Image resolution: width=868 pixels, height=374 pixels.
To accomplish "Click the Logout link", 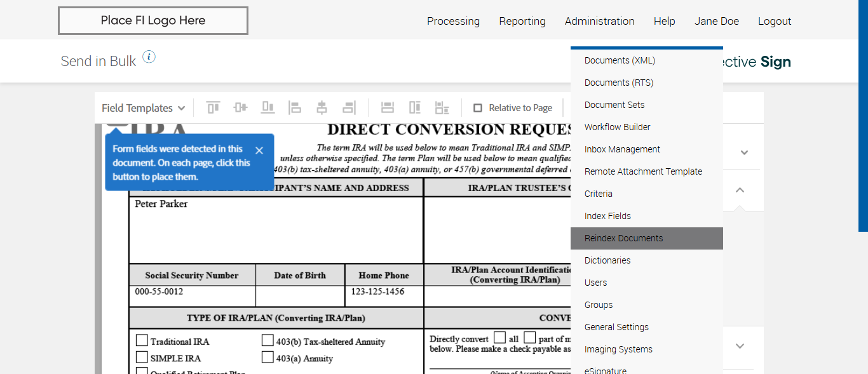I will click(x=774, y=21).
